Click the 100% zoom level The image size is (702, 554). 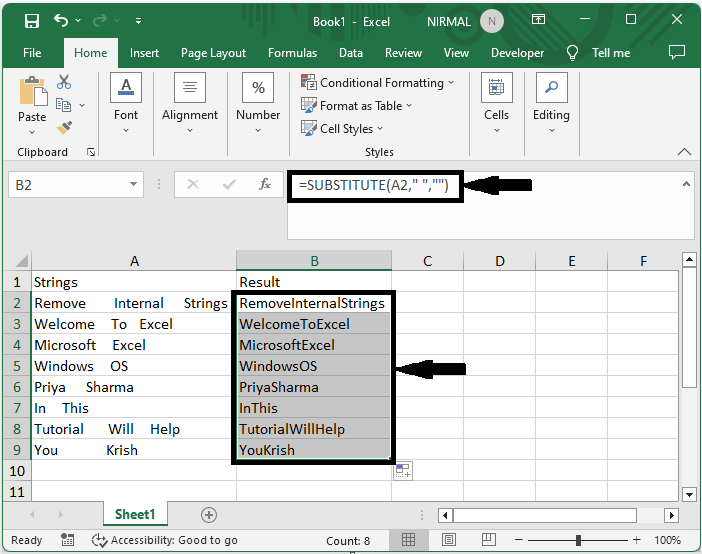[667, 540]
